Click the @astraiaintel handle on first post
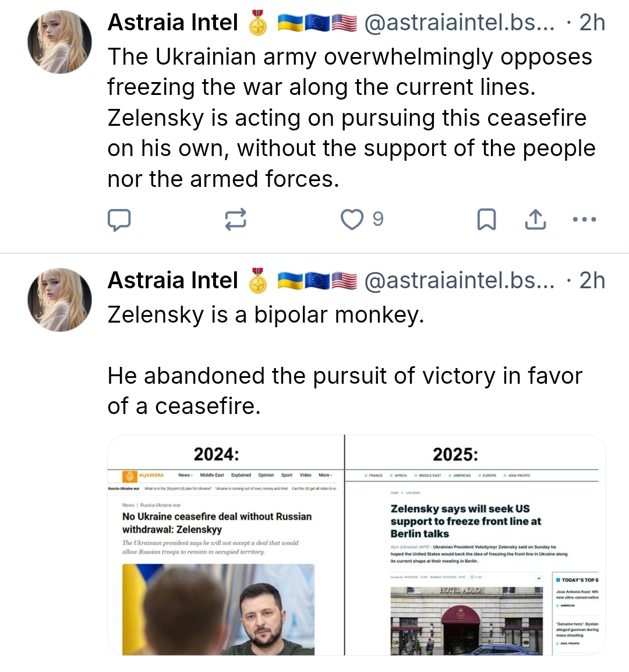This screenshot has width=629, height=672. click(459, 23)
